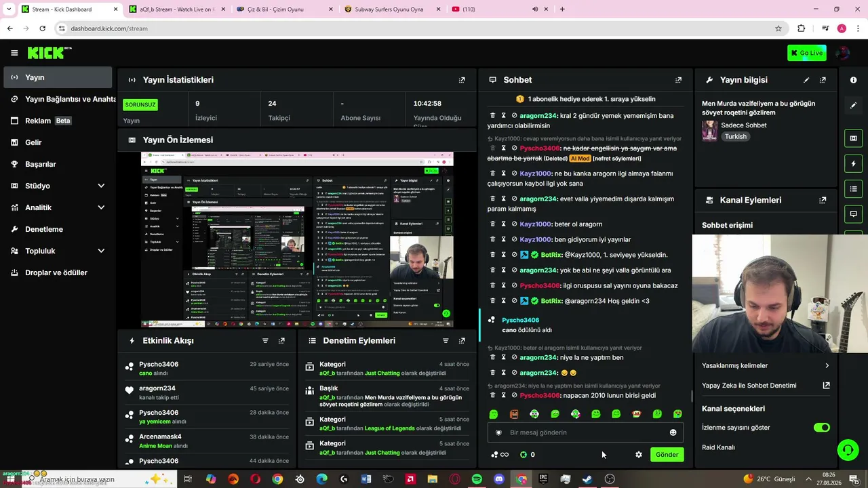Click BotRix username in level-up message
The width and height of the screenshot is (868, 488).
point(551,255)
